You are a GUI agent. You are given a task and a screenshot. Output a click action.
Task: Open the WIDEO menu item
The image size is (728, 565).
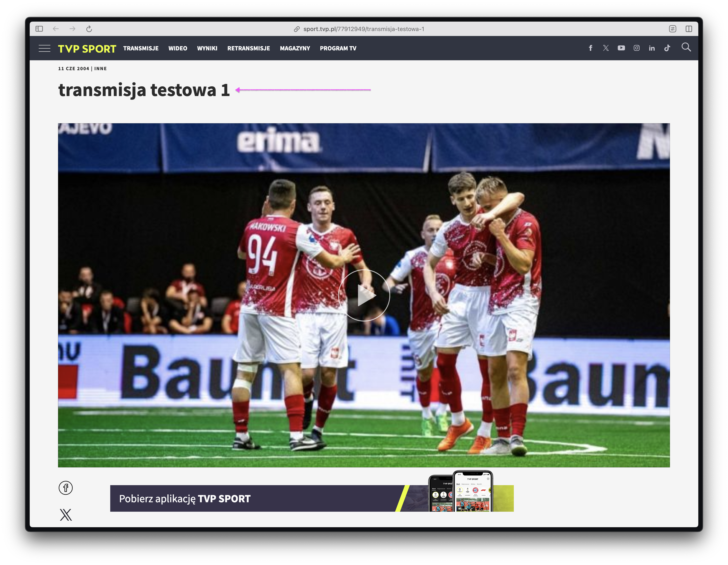tap(178, 48)
